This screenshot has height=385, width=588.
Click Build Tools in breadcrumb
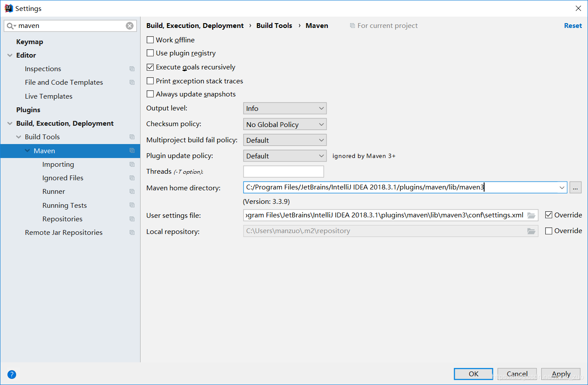(274, 26)
